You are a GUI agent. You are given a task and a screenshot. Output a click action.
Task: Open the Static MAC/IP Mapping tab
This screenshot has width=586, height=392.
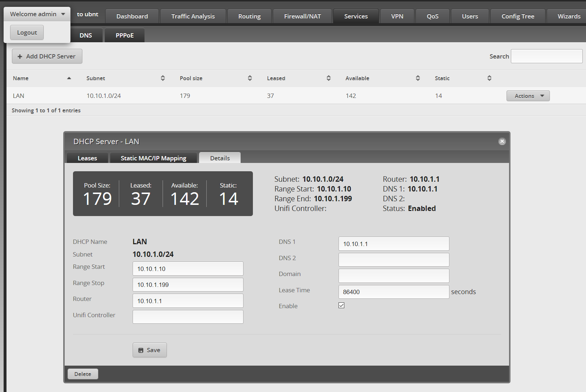tap(154, 158)
